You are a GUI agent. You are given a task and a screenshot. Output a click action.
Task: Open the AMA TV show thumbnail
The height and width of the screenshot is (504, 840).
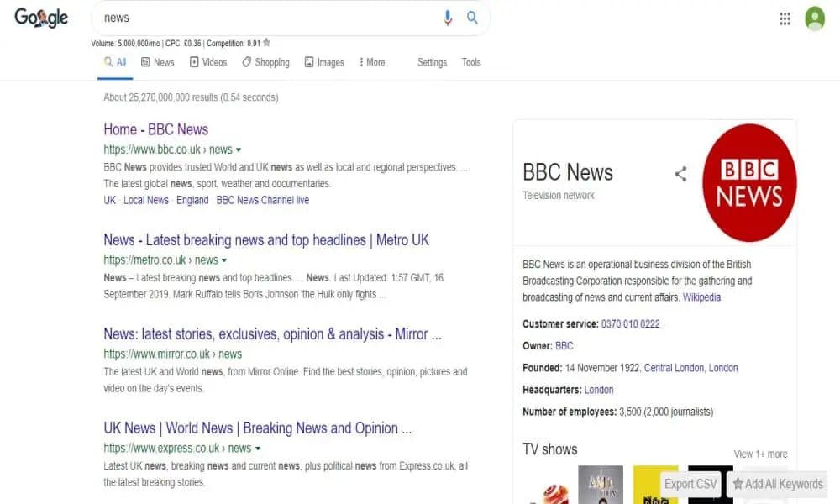coord(601,485)
